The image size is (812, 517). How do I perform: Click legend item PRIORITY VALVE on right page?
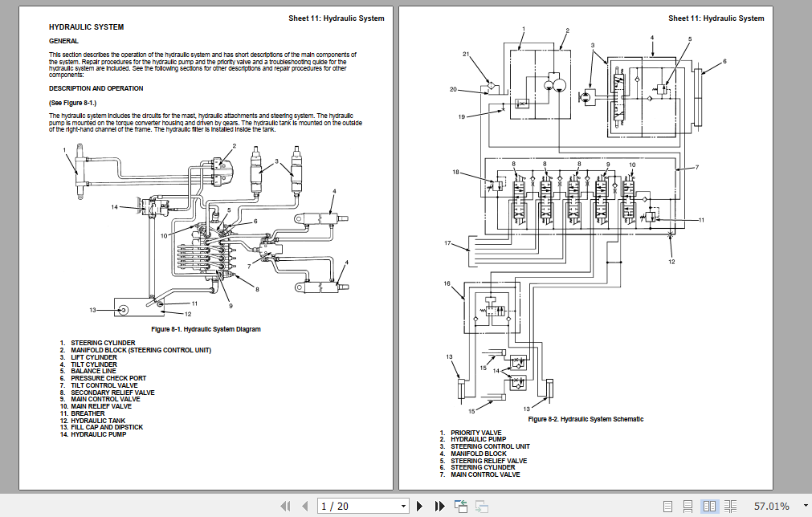pyautogui.click(x=476, y=433)
